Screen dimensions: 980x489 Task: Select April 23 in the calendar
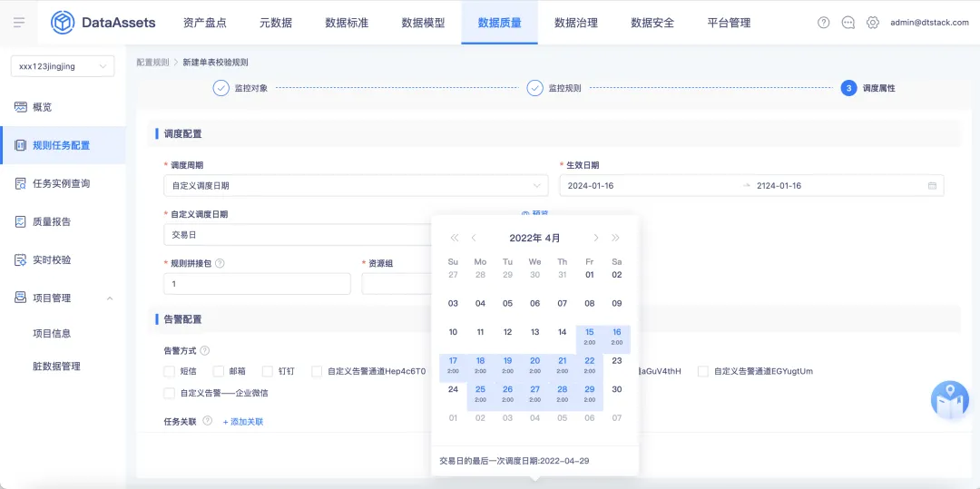point(616,360)
